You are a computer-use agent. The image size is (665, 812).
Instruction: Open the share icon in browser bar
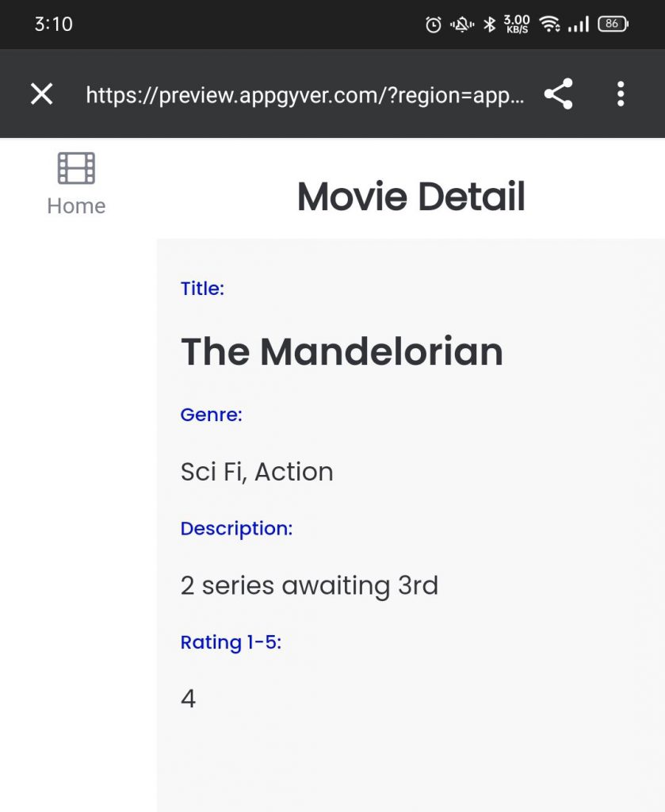558,94
